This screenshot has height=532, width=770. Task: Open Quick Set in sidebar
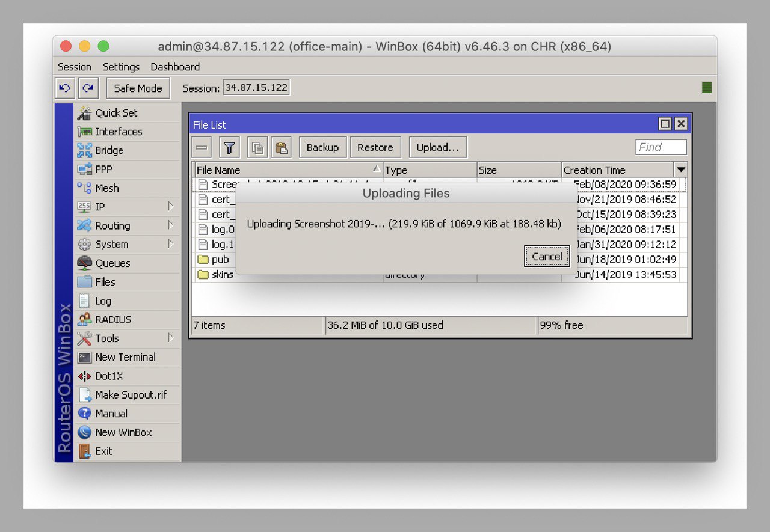pyautogui.click(x=127, y=112)
